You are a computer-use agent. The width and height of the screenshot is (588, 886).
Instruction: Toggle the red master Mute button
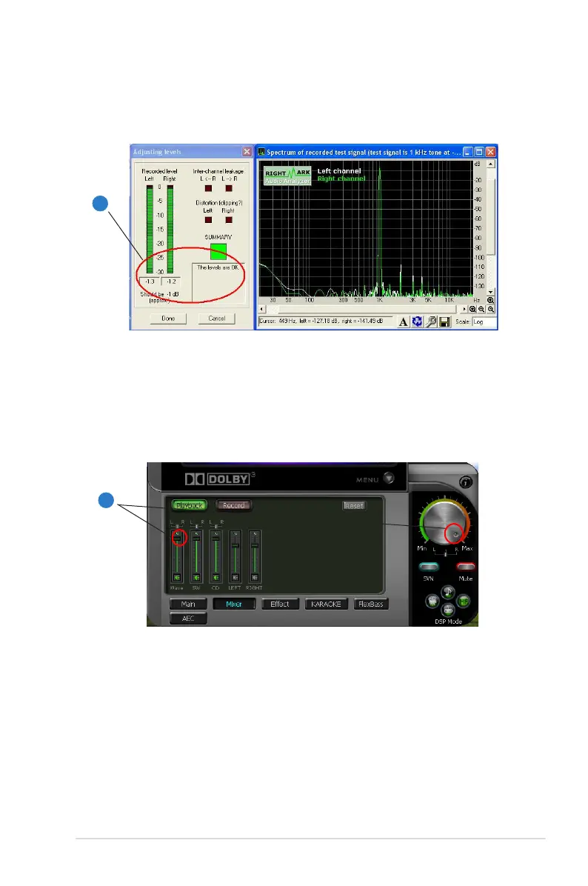coord(465,567)
